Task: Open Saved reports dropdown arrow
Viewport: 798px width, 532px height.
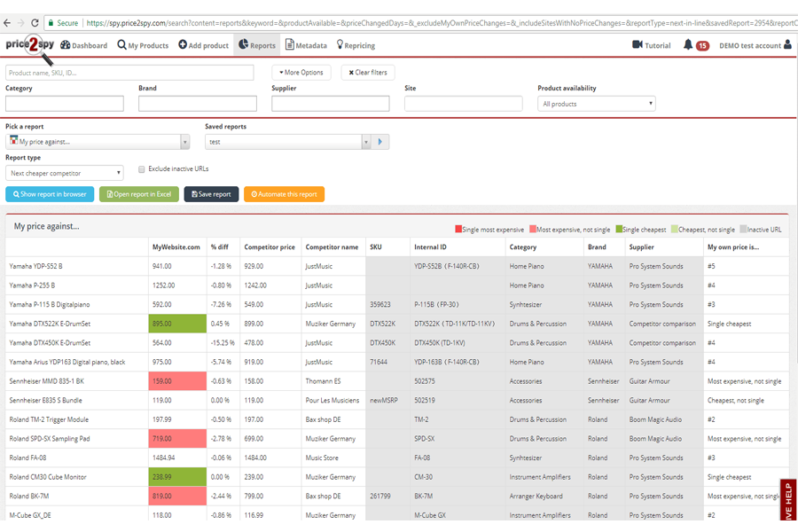Action: click(x=366, y=142)
